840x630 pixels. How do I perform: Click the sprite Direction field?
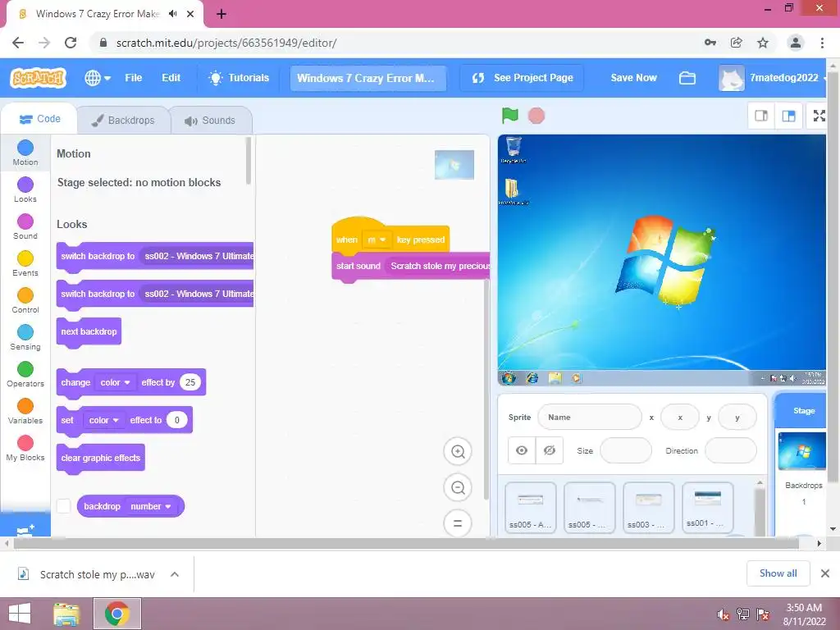tap(731, 450)
